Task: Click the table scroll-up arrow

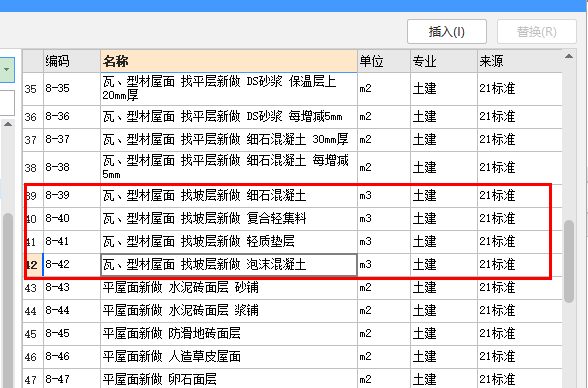Action: (x=569, y=56)
